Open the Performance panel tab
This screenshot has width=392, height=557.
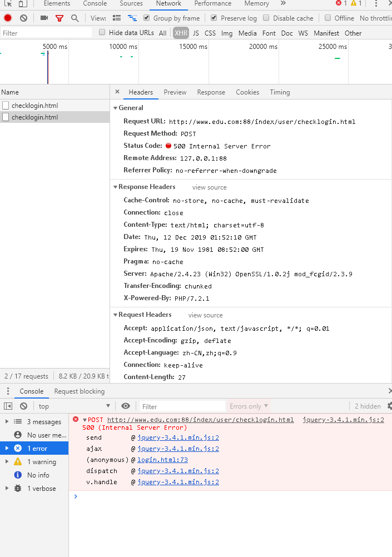[x=212, y=3]
